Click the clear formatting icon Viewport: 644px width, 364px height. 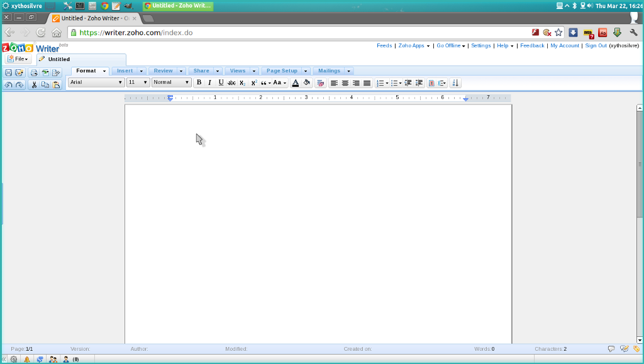tap(320, 82)
